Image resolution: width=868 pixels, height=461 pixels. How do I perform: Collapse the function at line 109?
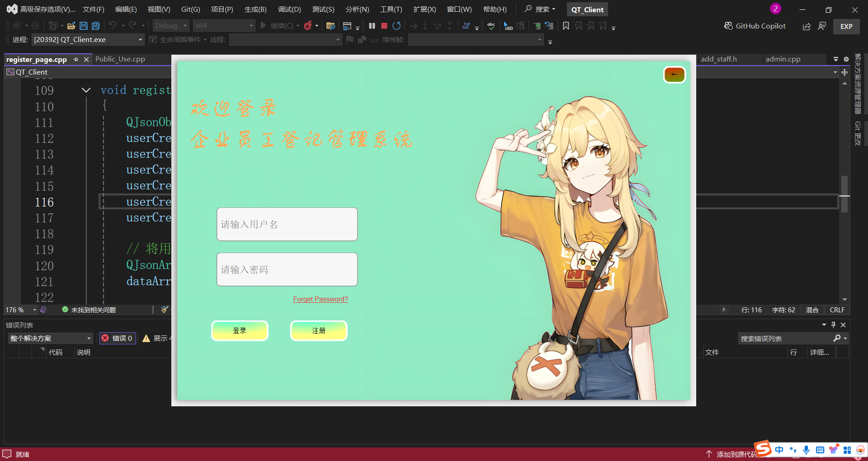86,90
